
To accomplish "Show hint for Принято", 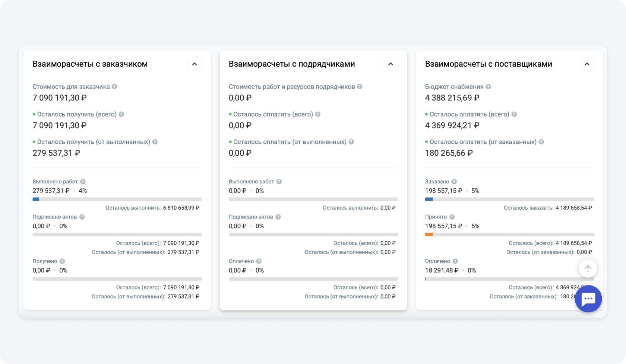I will [x=452, y=217].
